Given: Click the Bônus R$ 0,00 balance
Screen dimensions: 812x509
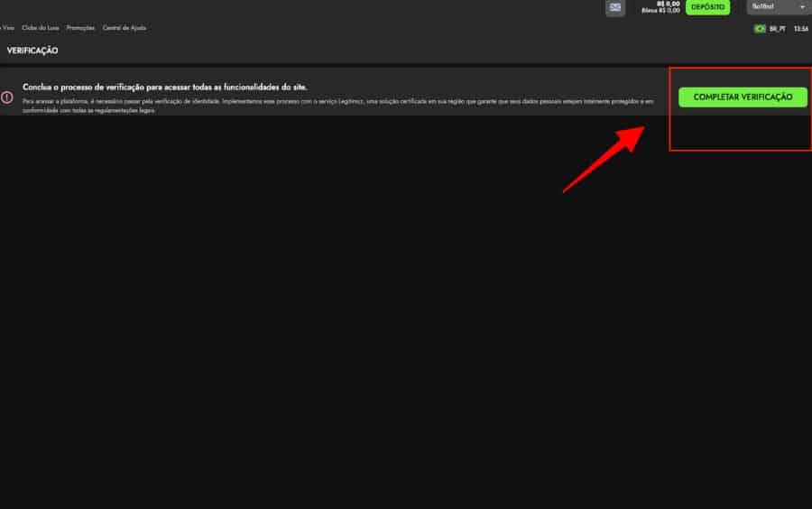Looking at the screenshot, I should click(660, 11).
